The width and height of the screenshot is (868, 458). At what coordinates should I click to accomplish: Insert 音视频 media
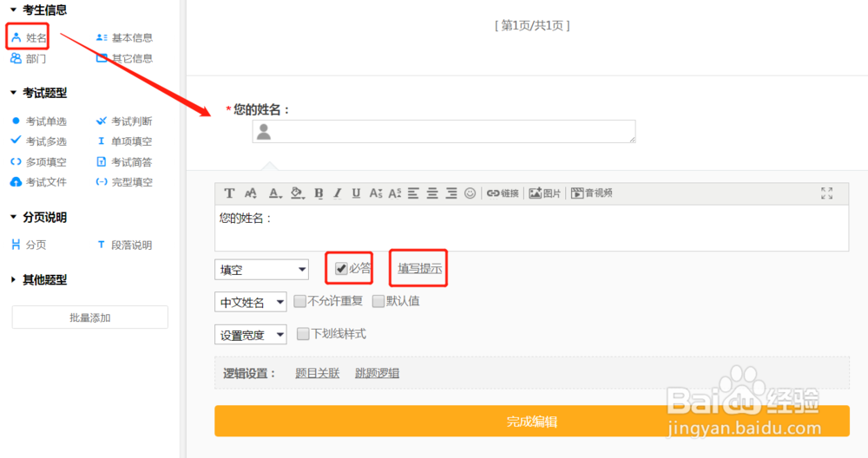click(592, 193)
